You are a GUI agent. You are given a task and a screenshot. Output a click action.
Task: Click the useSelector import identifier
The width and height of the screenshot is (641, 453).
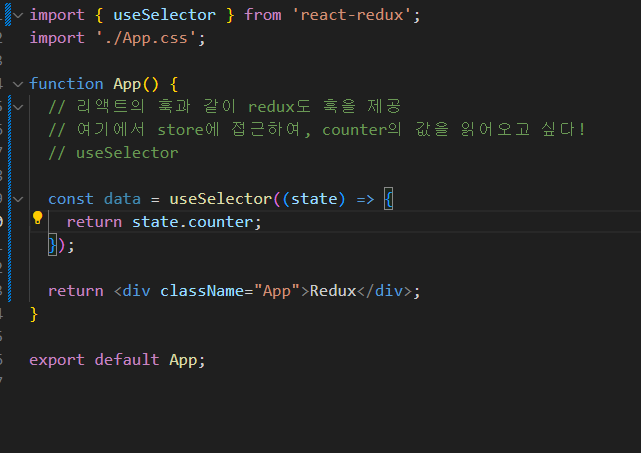(164, 15)
